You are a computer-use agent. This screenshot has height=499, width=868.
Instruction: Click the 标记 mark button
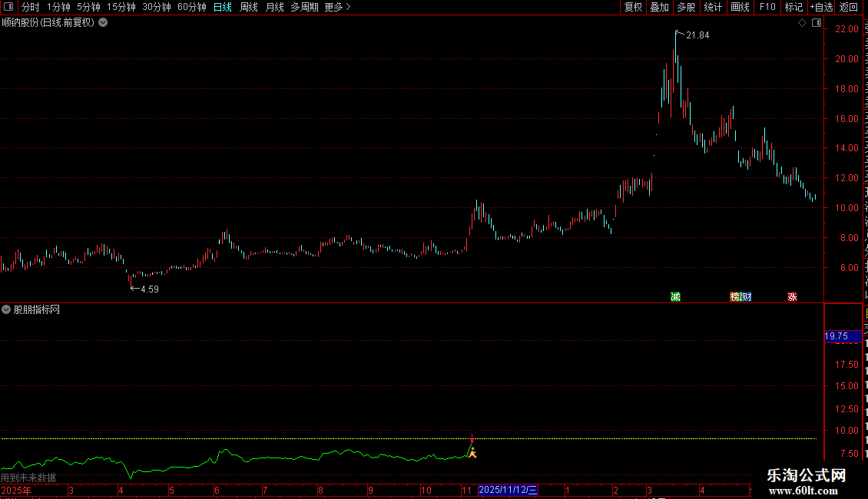click(x=793, y=7)
